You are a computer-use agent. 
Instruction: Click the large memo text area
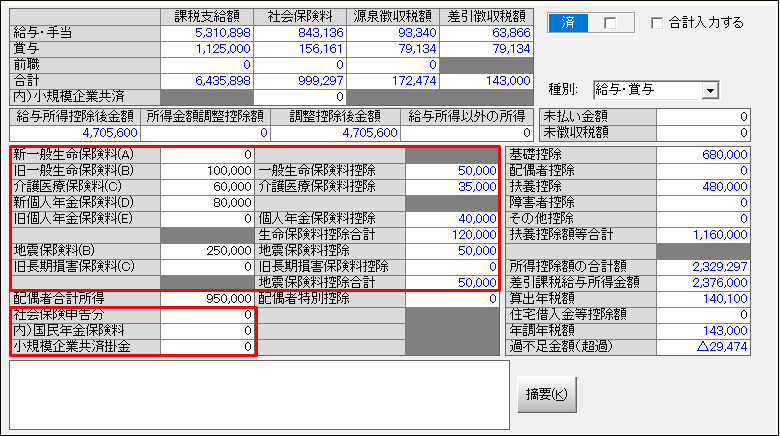tap(258, 396)
